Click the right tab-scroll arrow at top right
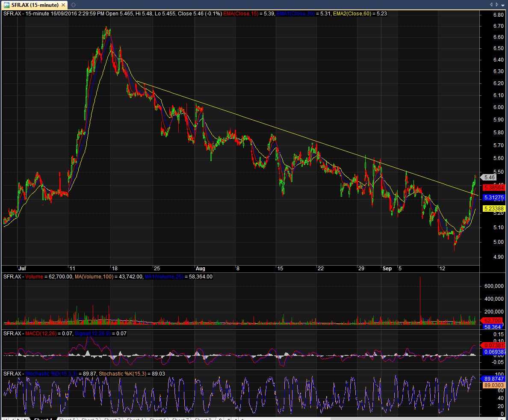Screen dimensions: 508x420 click(497, 5)
